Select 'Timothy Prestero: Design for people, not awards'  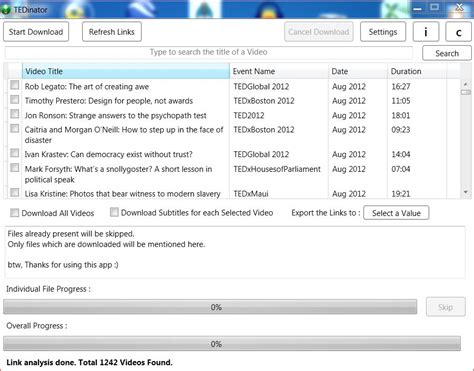(109, 101)
